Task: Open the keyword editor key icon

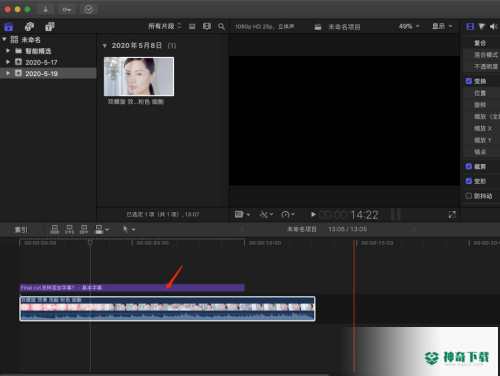Action: pyautogui.click(x=67, y=9)
